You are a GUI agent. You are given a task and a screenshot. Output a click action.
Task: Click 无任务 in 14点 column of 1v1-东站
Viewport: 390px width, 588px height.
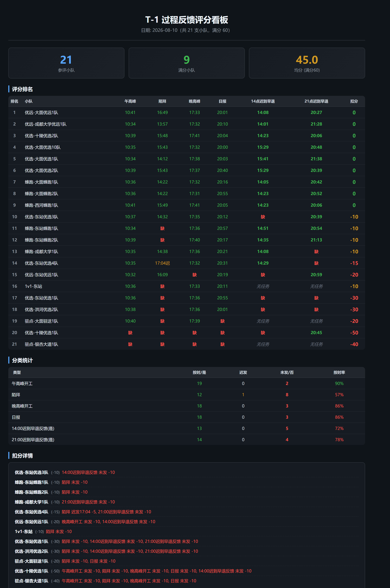pos(263,286)
